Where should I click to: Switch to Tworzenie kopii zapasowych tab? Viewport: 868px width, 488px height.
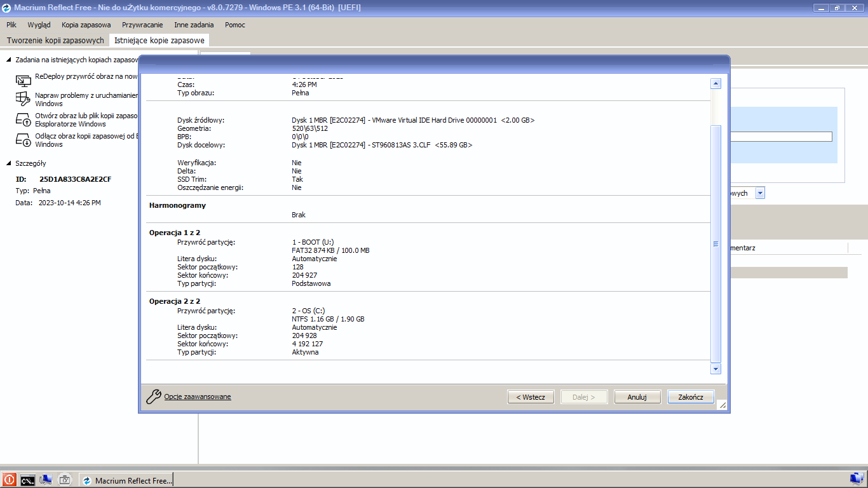click(55, 40)
